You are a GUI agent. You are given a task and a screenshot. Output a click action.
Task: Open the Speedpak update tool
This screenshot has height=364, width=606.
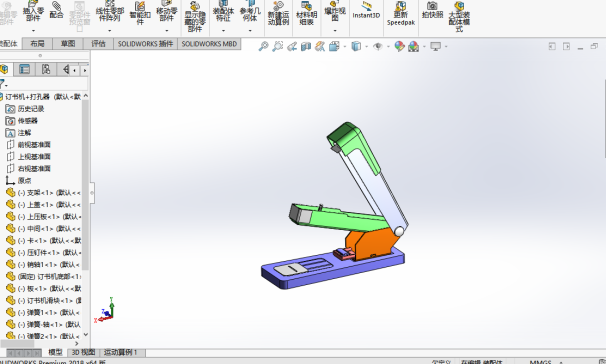click(x=401, y=14)
